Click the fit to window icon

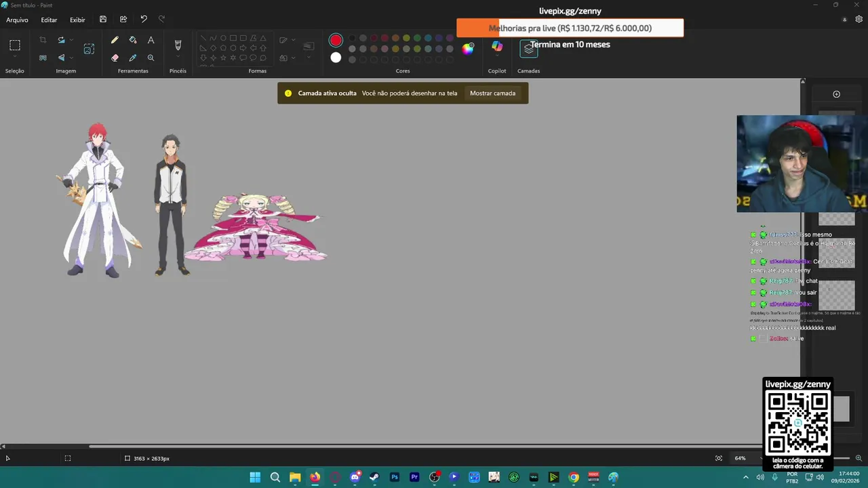(x=719, y=458)
